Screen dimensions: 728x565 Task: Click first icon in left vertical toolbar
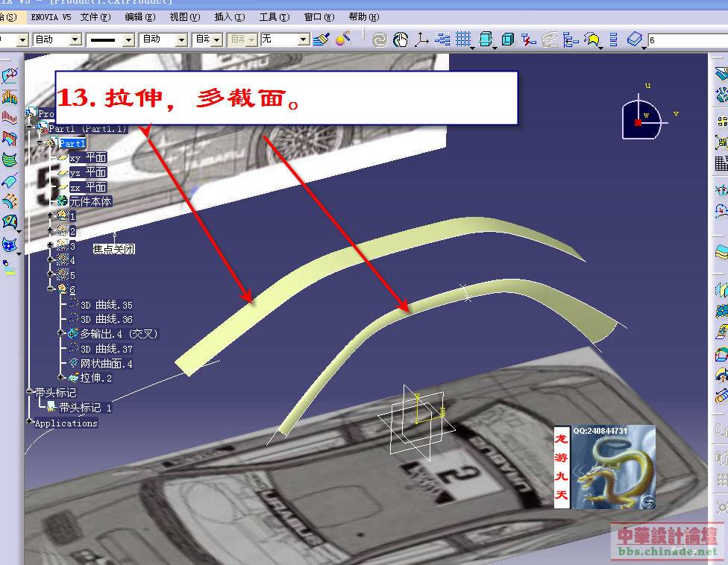[9, 76]
